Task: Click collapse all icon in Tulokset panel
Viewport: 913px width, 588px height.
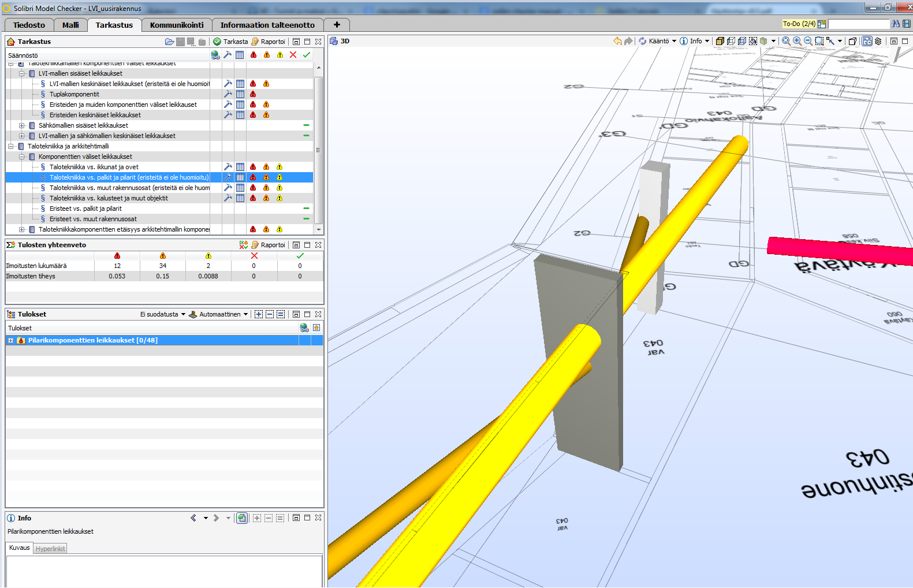Action: (270, 314)
